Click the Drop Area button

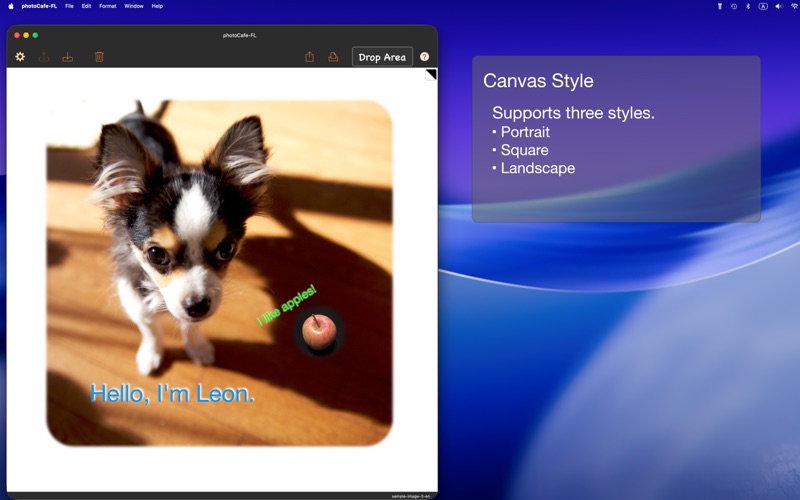(382, 57)
